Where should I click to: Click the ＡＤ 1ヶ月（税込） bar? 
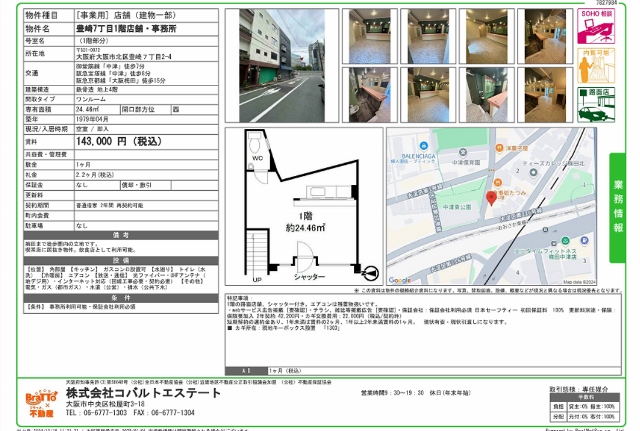pyautogui.click(x=423, y=371)
